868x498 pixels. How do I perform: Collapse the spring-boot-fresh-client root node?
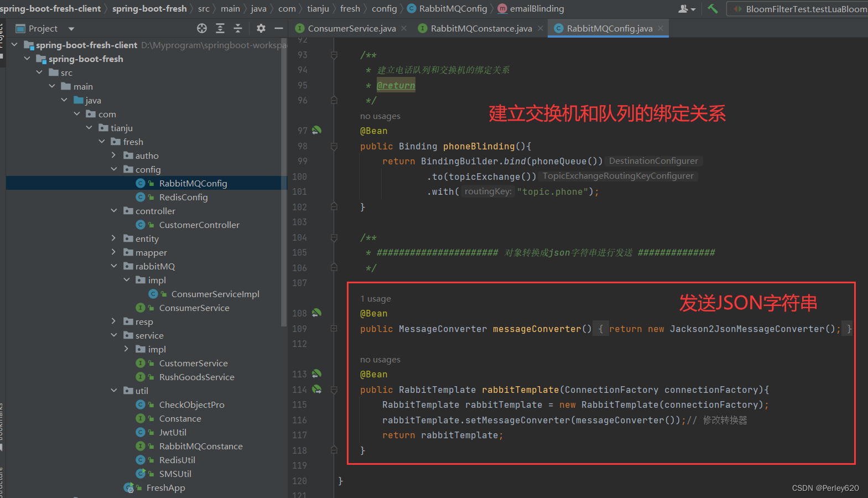pos(14,45)
